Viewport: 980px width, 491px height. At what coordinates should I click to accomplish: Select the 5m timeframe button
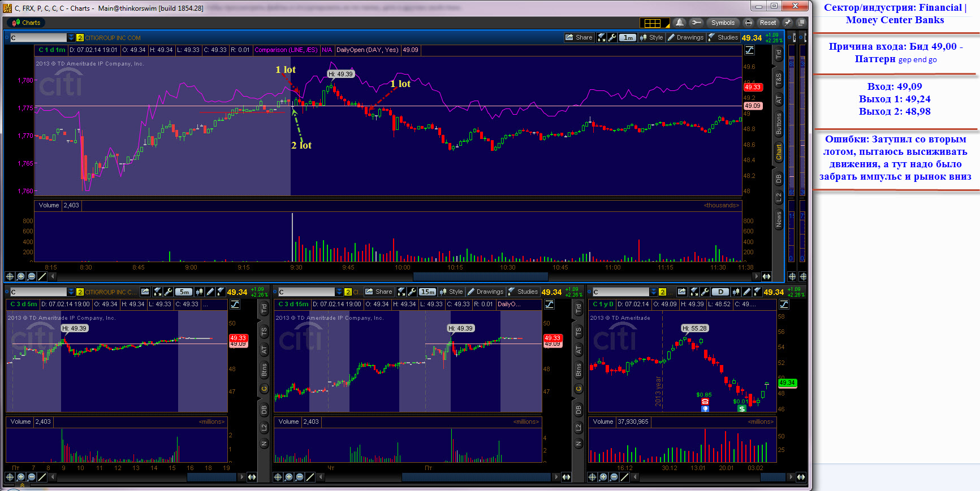click(184, 292)
